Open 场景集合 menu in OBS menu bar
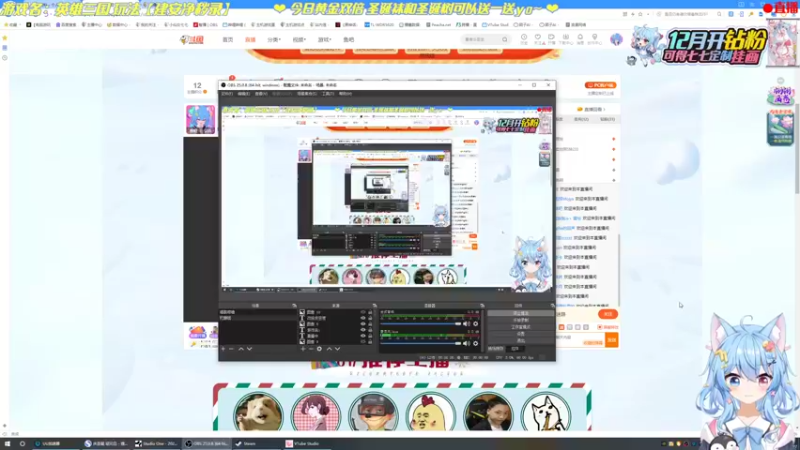The height and width of the screenshot is (450, 800). coord(307,94)
